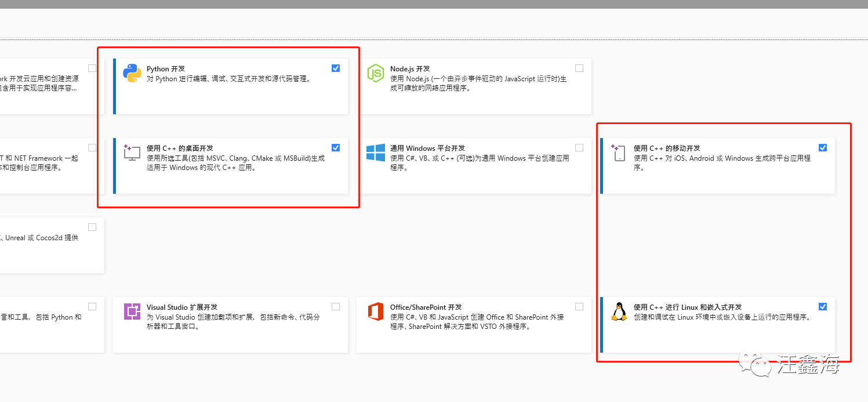Click the C#, VB universal Windows description

pyautogui.click(x=480, y=163)
